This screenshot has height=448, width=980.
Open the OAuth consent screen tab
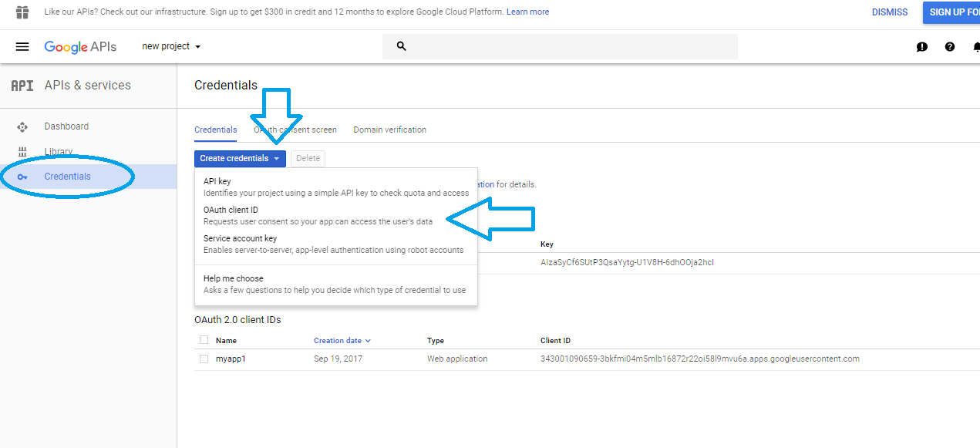point(295,130)
